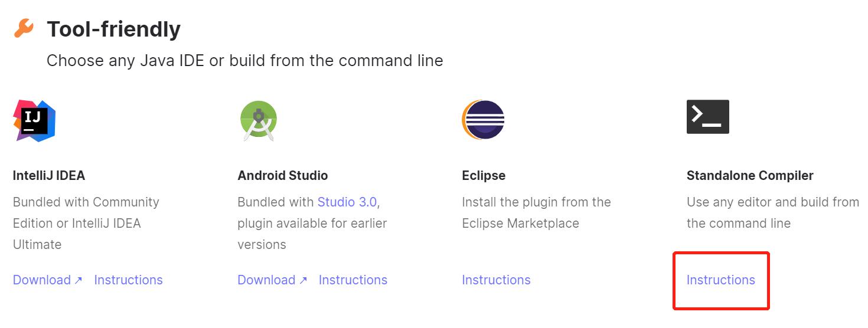Open Instructions for Eclipse

(x=496, y=280)
